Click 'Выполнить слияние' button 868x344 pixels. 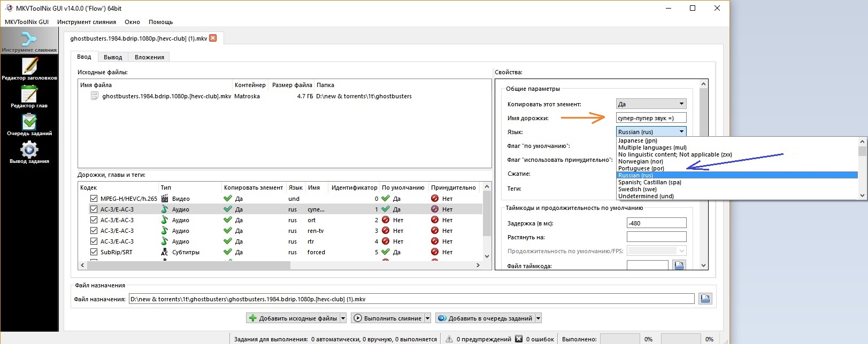click(x=388, y=318)
